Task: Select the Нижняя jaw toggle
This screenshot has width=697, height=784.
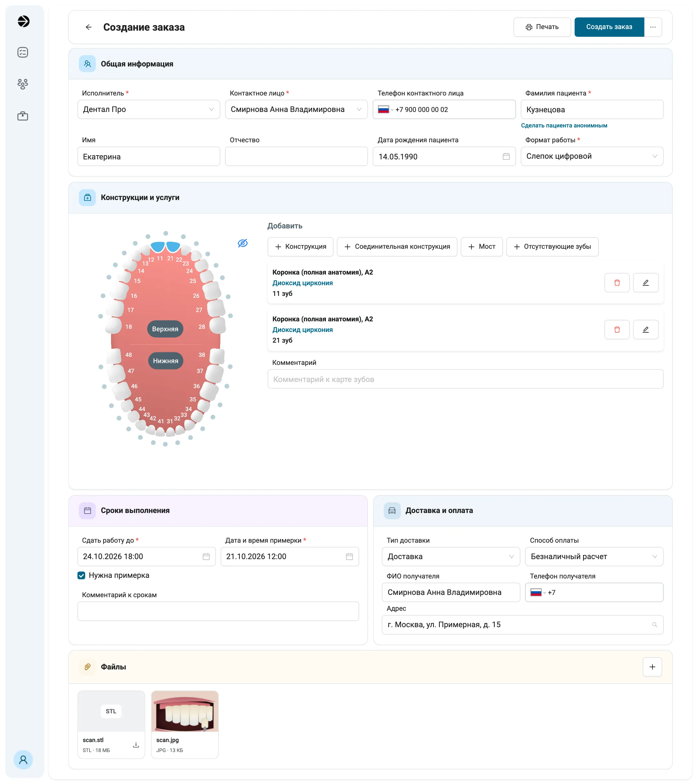Action: click(x=166, y=361)
